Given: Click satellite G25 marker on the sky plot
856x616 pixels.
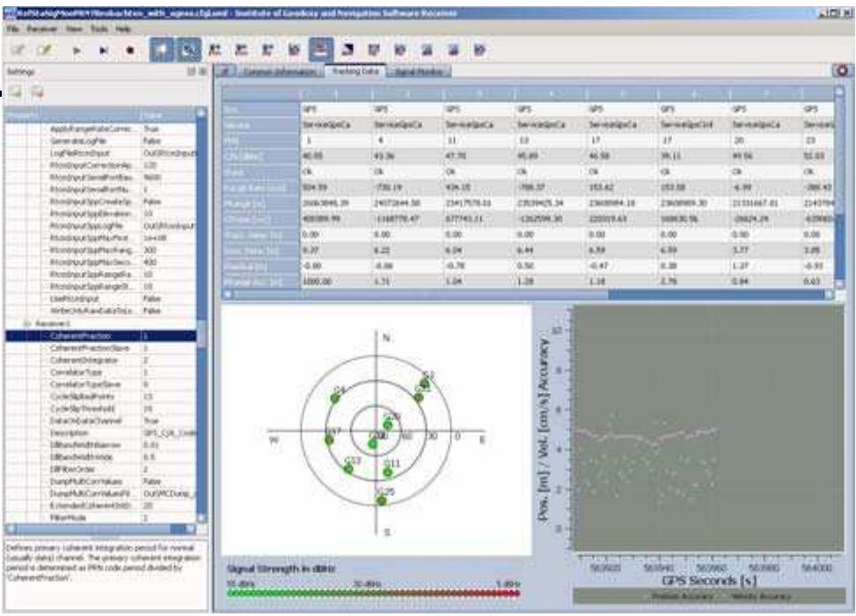Looking at the screenshot, I should coord(382,500).
